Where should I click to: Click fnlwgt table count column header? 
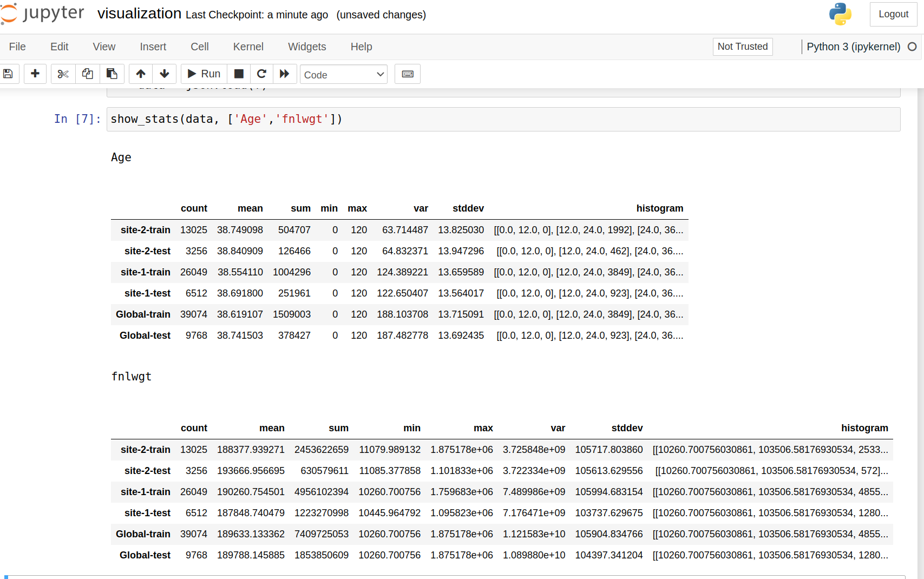tap(194, 428)
